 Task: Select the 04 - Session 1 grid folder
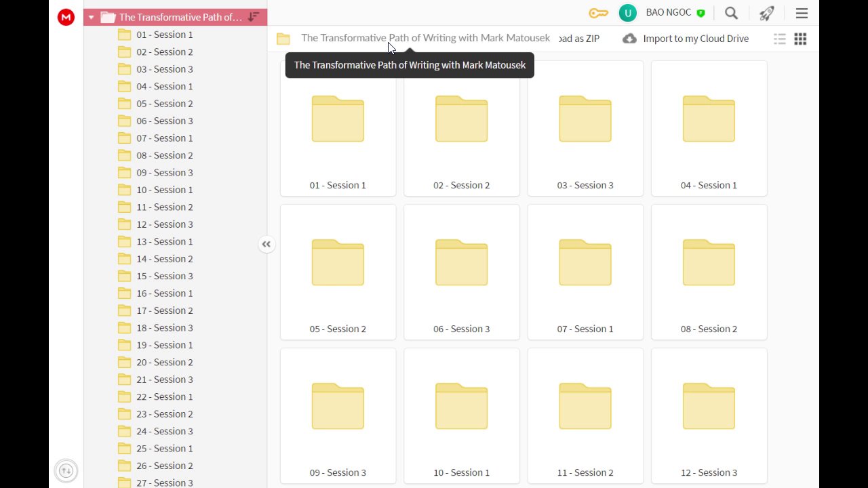click(x=709, y=128)
